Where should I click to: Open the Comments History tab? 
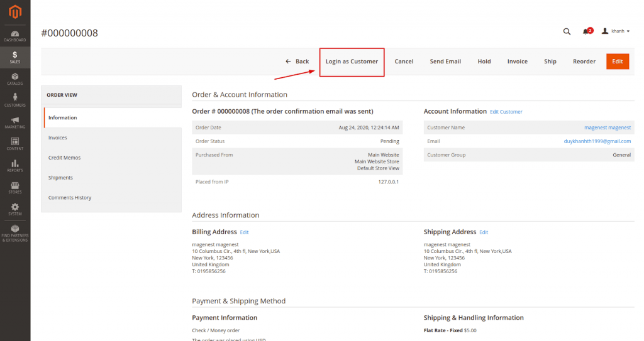(70, 198)
